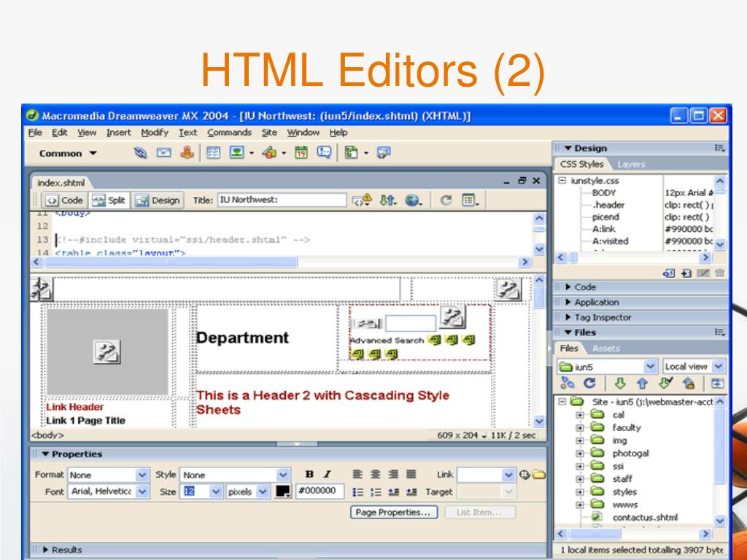The width and height of the screenshot is (747, 560).
Task: Open the Modify menu
Action: pyautogui.click(x=155, y=133)
